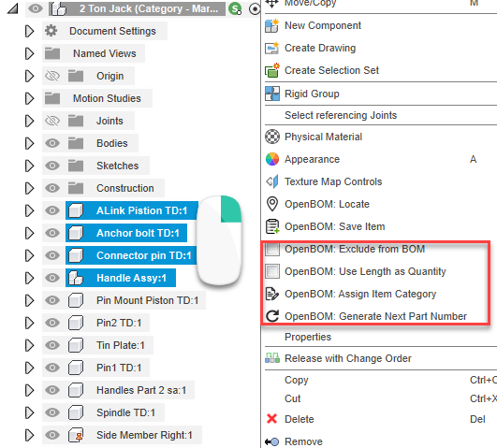Click the Spindle TD component icon
The image size is (497, 448).
pyautogui.click(x=76, y=412)
